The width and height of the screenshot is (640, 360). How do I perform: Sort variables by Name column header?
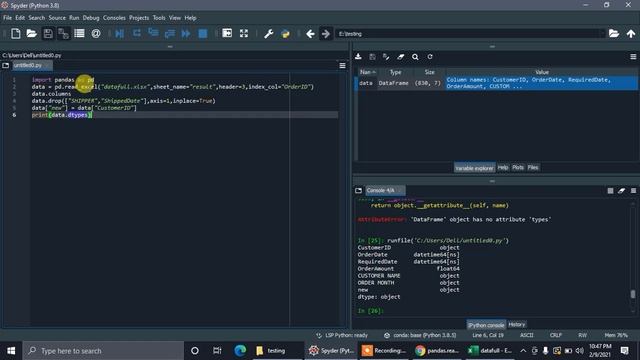click(367, 72)
